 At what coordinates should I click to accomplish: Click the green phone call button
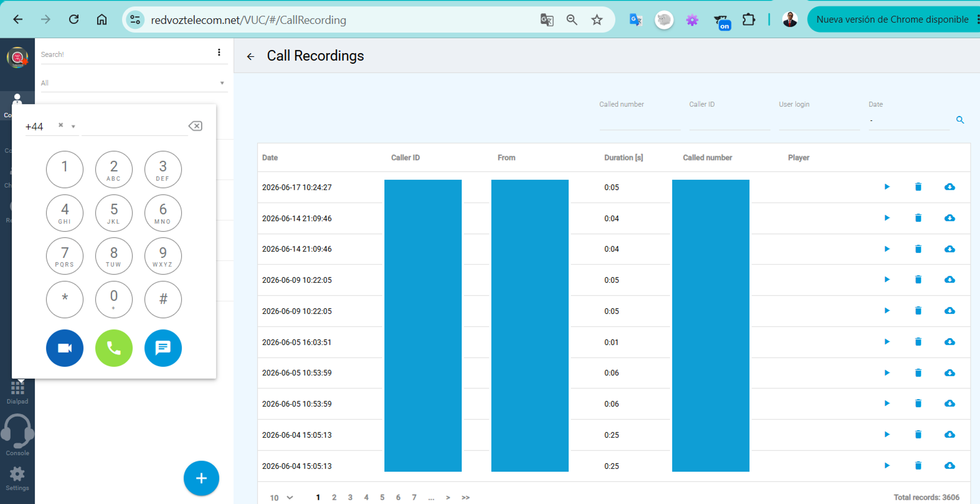click(114, 348)
